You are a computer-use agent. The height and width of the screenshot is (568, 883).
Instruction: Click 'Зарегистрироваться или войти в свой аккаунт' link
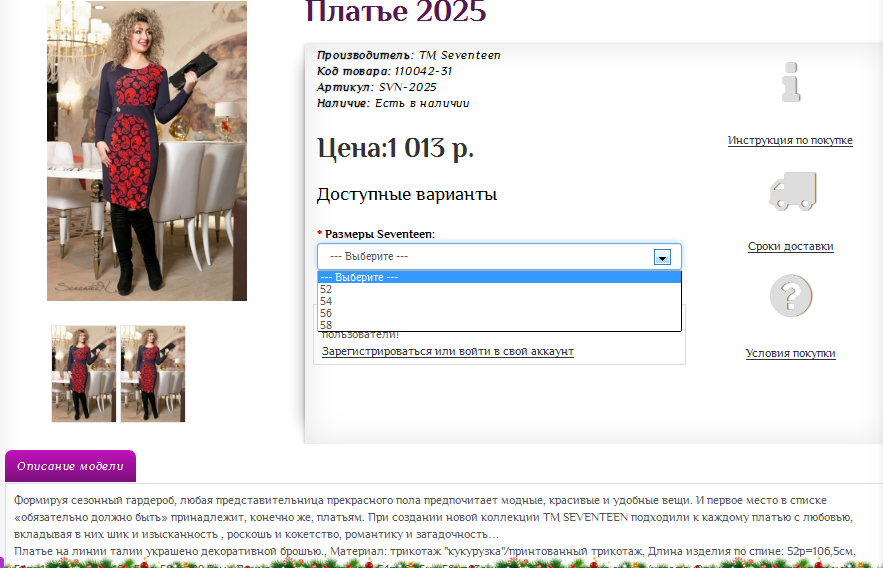click(x=448, y=351)
